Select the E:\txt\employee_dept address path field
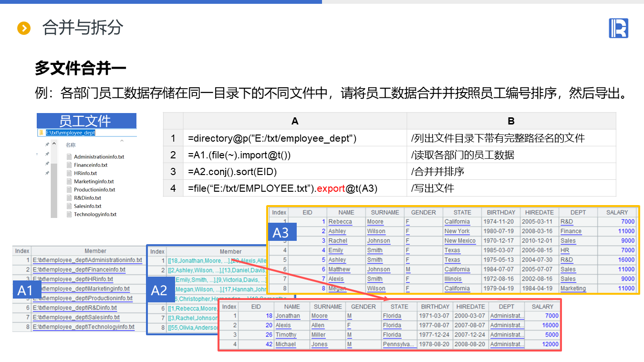Viewport: 644px width, 362px height. coord(71,133)
